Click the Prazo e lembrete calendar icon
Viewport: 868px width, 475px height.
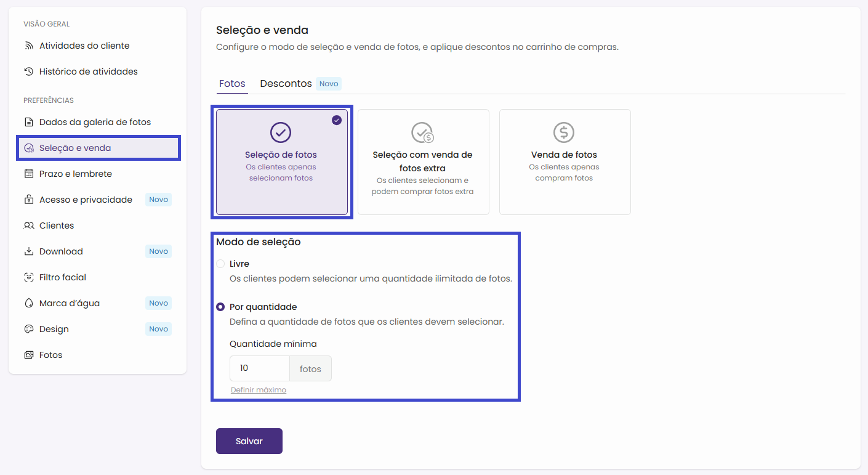pos(28,174)
